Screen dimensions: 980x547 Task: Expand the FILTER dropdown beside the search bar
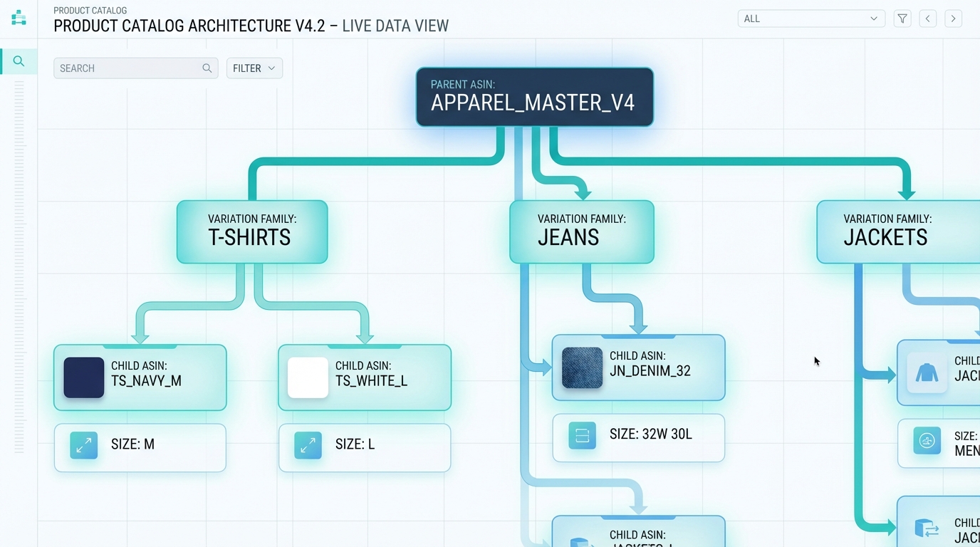[x=254, y=68]
